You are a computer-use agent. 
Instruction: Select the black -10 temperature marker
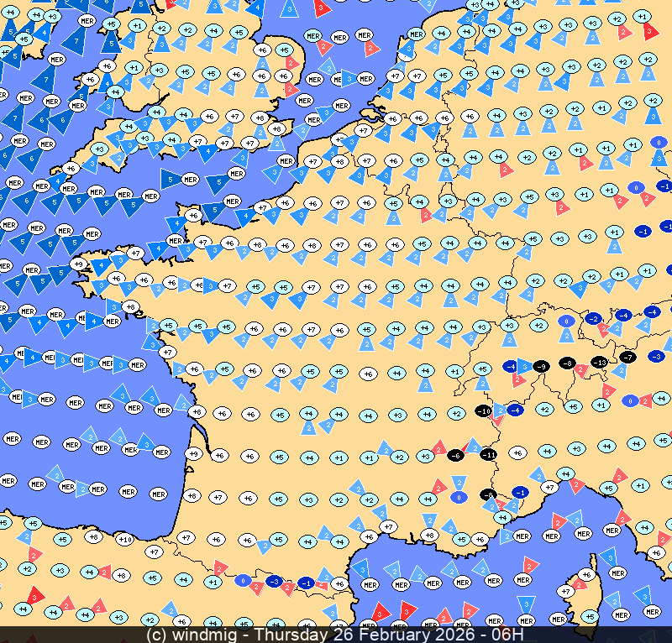coord(483,410)
